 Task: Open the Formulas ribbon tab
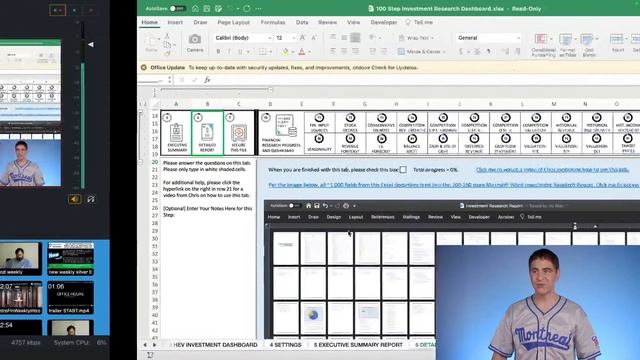(273, 22)
